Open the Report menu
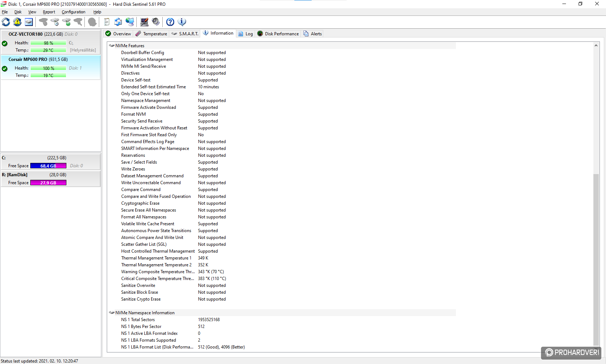Screen dimensions: 606x364 coord(49,12)
